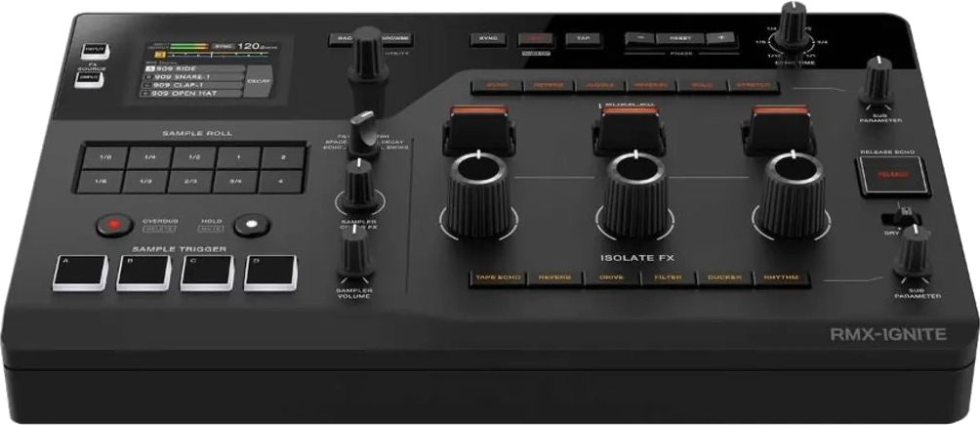Toggle the SYNC button in the top row
Image resolution: width=980 pixels, height=425 pixels.
point(488,39)
